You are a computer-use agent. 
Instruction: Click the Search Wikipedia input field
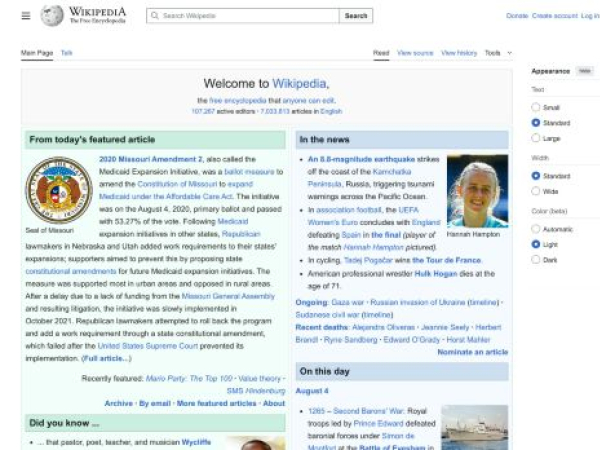pyautogui.click(x=243, y=16)
